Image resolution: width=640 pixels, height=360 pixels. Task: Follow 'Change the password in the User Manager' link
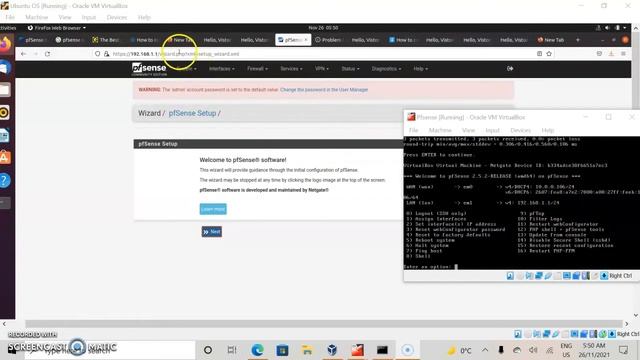point(324,90)
